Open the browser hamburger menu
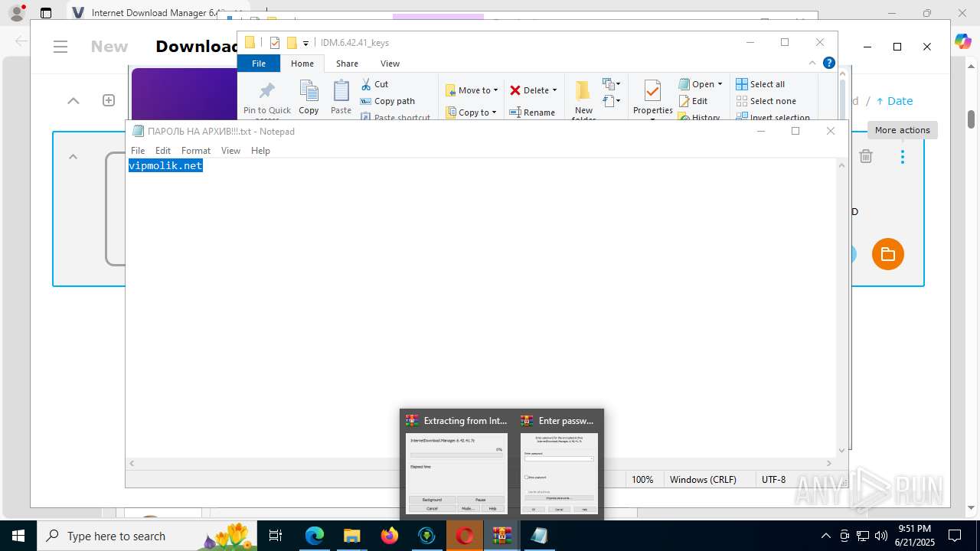The width and height of the screenshot is (980, 551). click(x=61, y=47)
